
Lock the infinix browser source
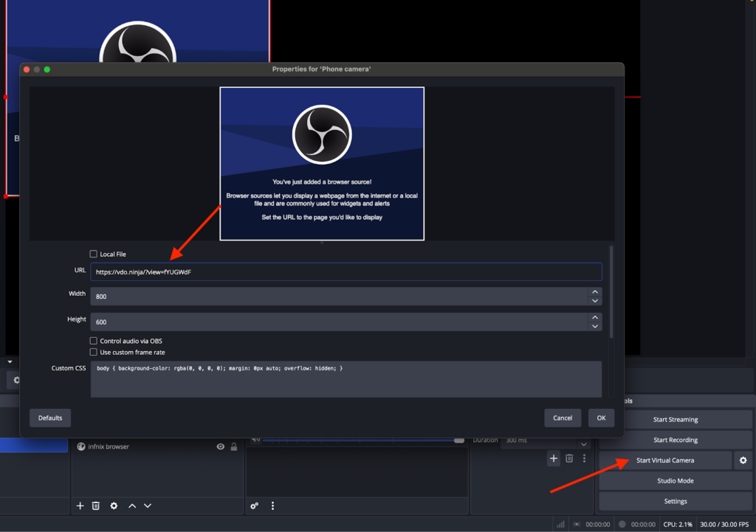click(234, 446)
